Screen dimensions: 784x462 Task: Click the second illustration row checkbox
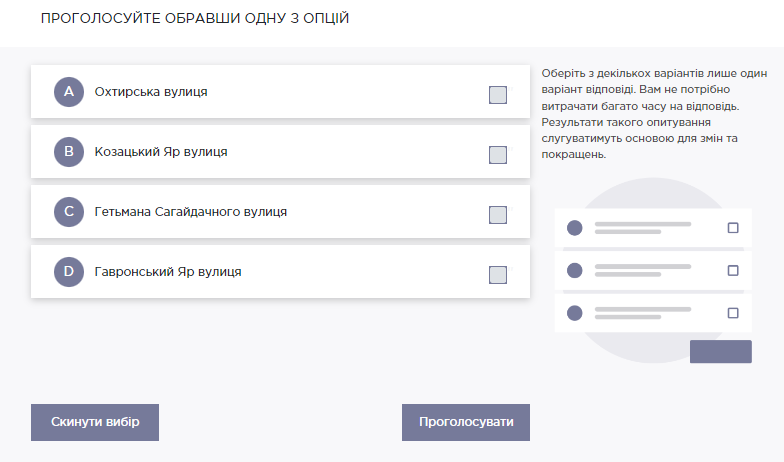coord(733,270)
